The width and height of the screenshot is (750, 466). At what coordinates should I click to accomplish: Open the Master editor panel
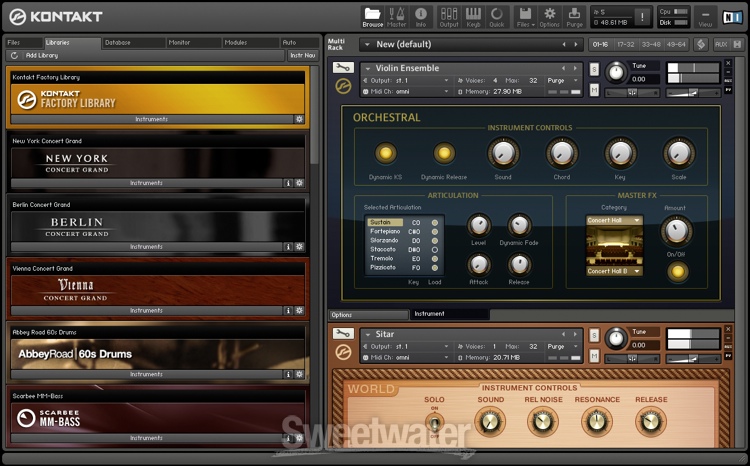coord(397,16)
